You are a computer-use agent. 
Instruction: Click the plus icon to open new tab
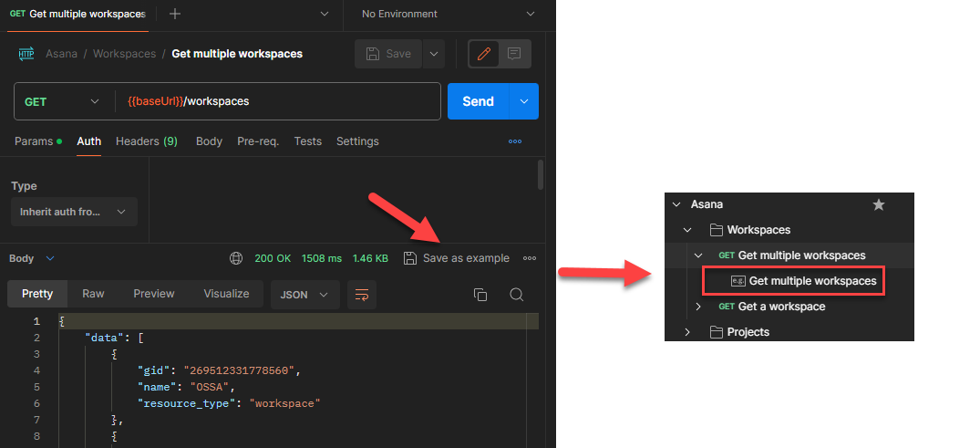175,14
